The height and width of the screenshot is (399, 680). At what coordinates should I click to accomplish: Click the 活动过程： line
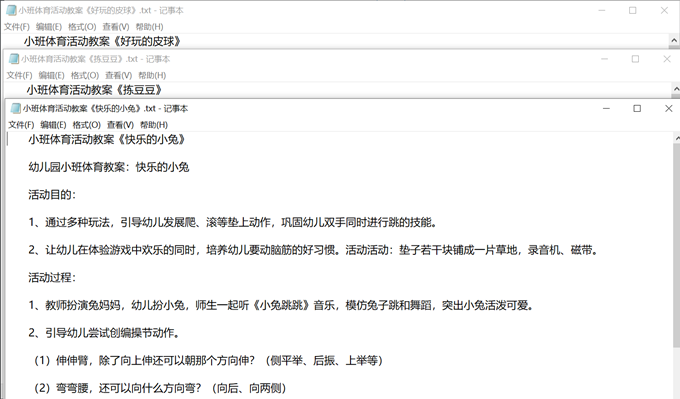point(52,278)
